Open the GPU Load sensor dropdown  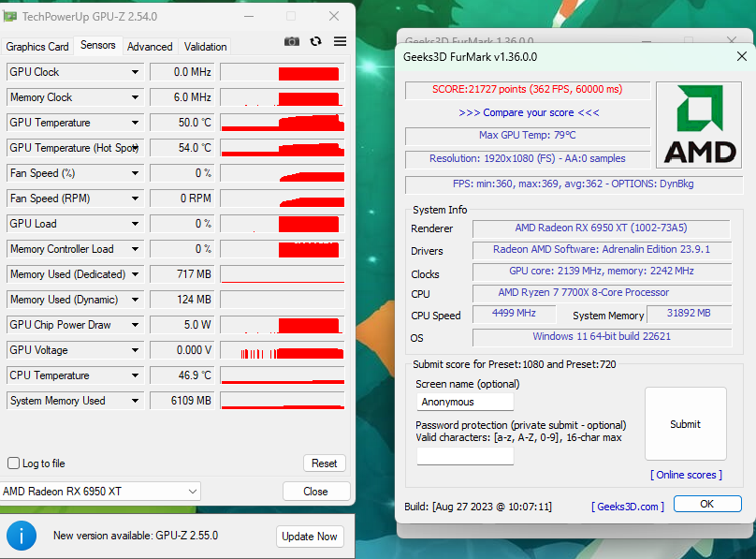135,224
